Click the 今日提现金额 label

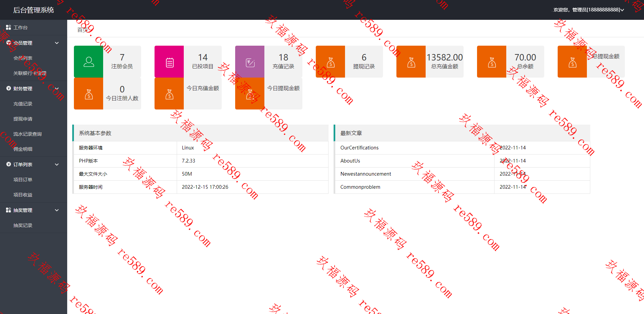(x=283, y=88)
